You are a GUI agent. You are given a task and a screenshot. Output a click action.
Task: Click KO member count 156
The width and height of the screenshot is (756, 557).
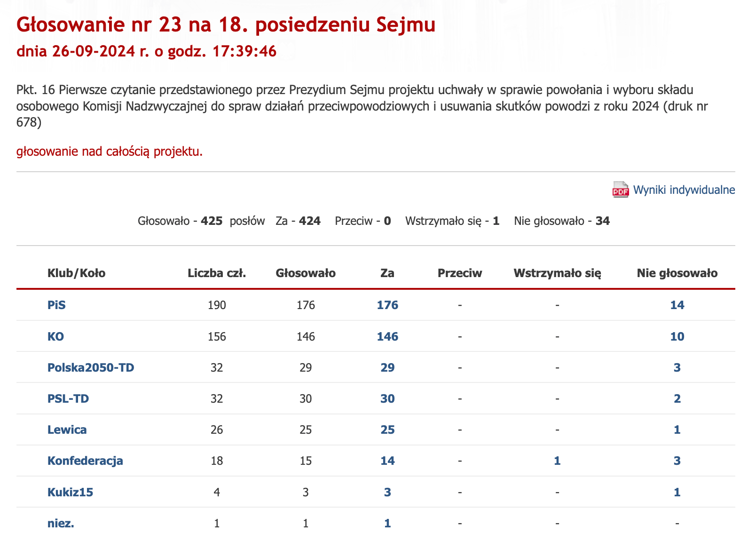point(217,336)
